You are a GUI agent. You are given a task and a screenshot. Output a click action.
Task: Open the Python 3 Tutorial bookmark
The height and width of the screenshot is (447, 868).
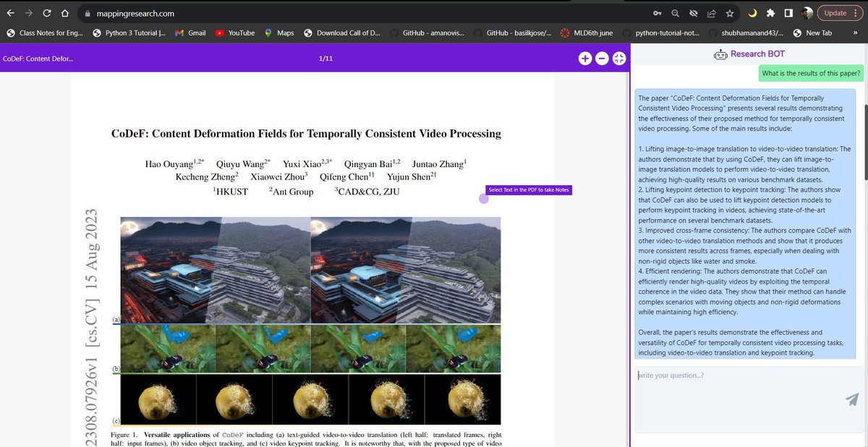click(130, 33)
